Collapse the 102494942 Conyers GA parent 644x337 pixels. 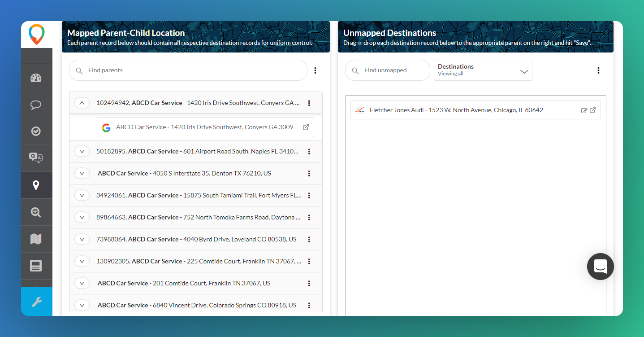(x=82, y=103)
